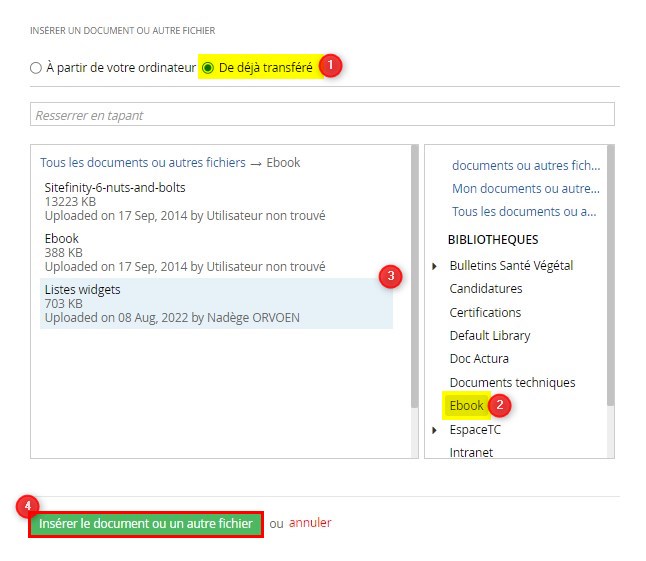Click "Insérer le document ou un autre fichier"

click(146, 524)
